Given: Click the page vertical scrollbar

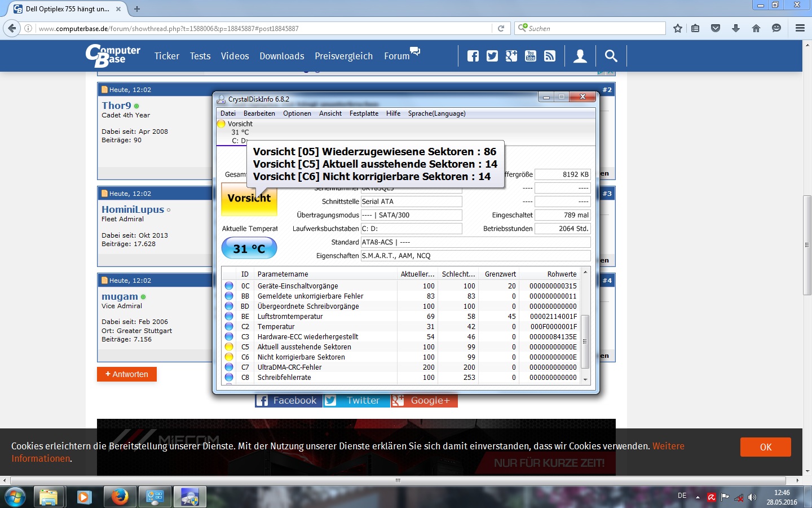Looking at the screenshot, I should pyautogui.click(x=807, y=246).
